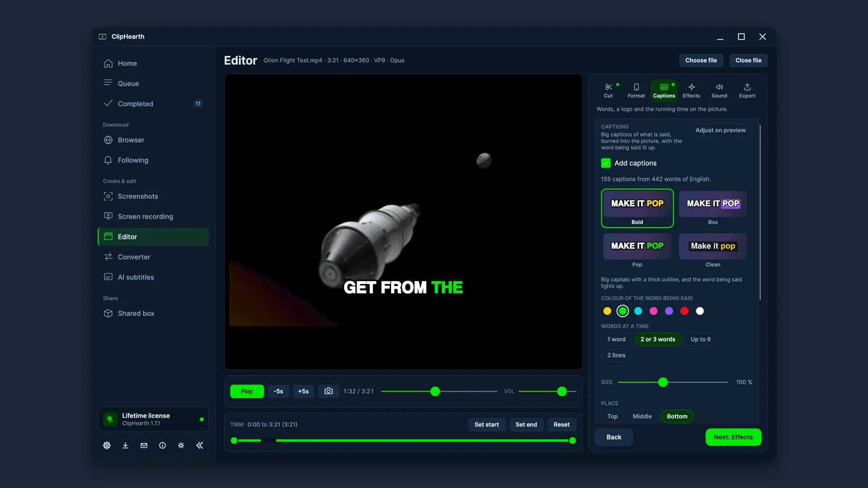The width and height of the screenshot is (868, 488).
Task: Open the Converter tool
Action: coord(153,257)
